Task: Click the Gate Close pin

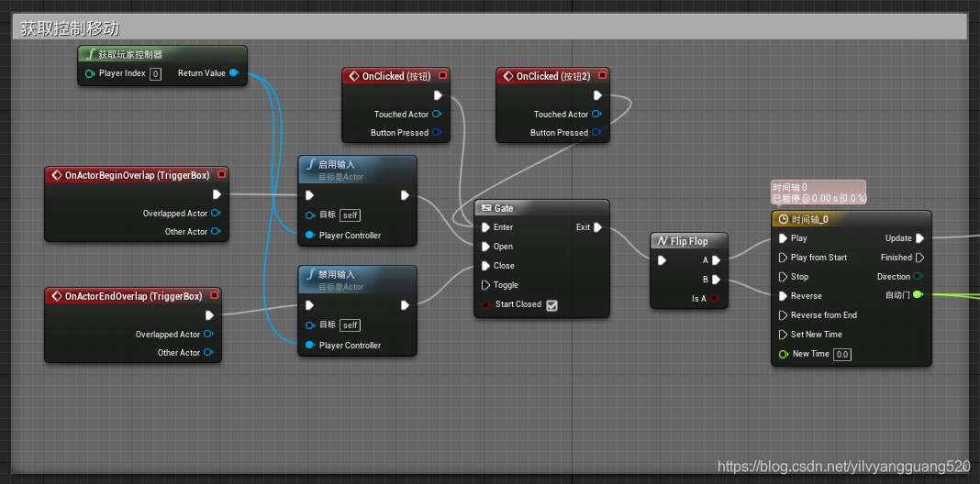Action: pyautogui.click(x=486, y=266)
